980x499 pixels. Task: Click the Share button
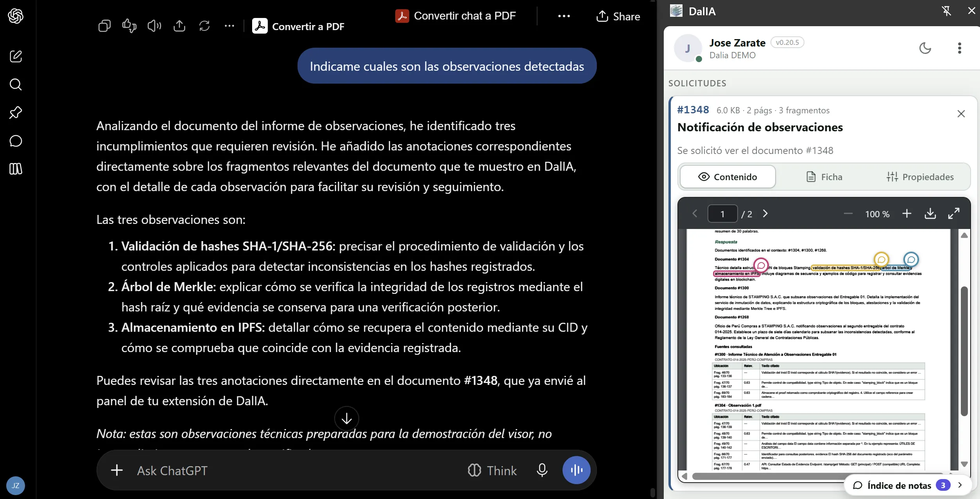618,16
